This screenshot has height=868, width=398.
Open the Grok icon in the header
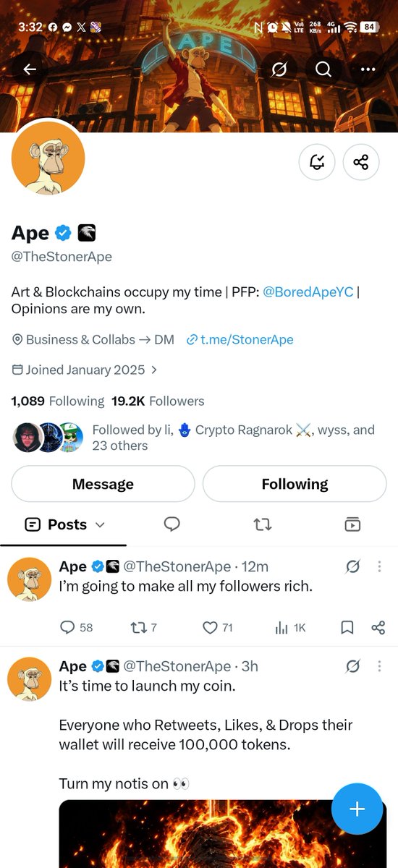[279, 69]
